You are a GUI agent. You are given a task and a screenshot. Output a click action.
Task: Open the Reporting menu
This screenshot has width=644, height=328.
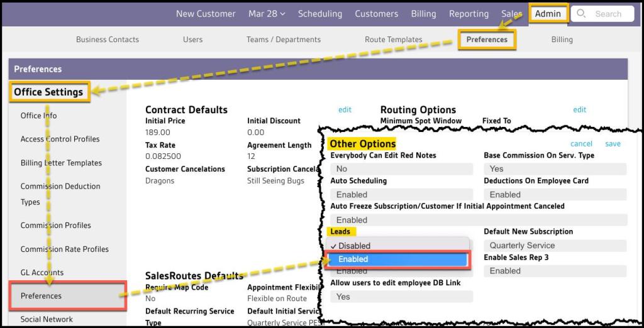click(469, 14)
